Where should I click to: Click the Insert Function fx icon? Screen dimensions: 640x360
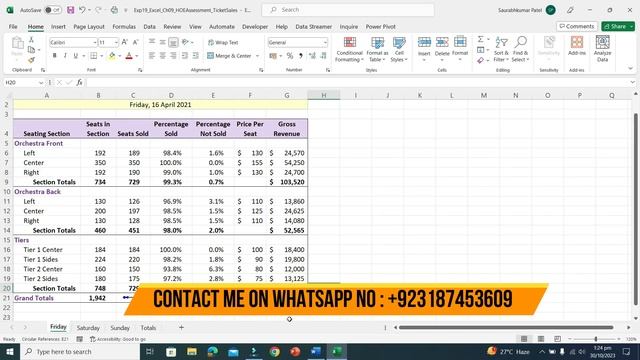(x=79, y=82)
